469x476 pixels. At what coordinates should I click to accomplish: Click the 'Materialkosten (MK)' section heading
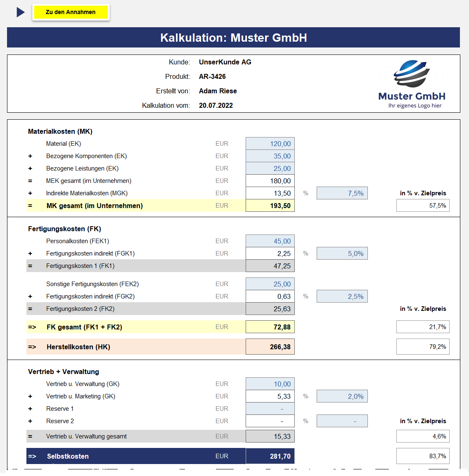[60, 131]
